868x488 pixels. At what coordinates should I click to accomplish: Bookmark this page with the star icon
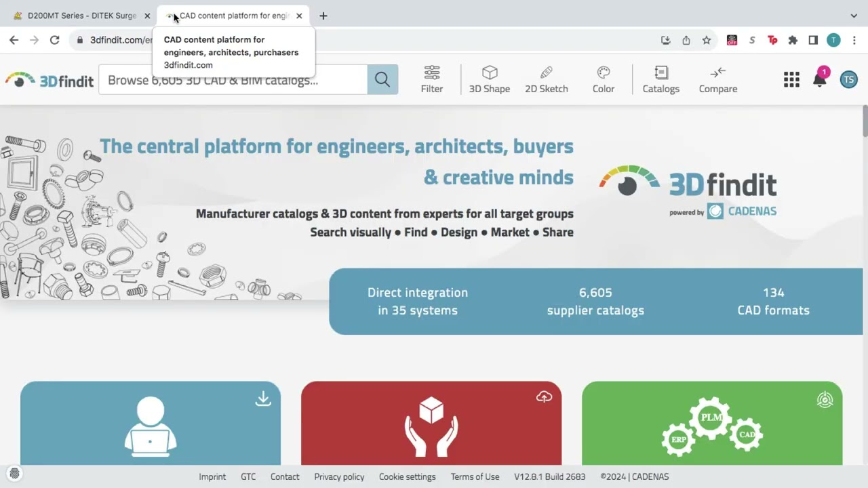[707, 40]
